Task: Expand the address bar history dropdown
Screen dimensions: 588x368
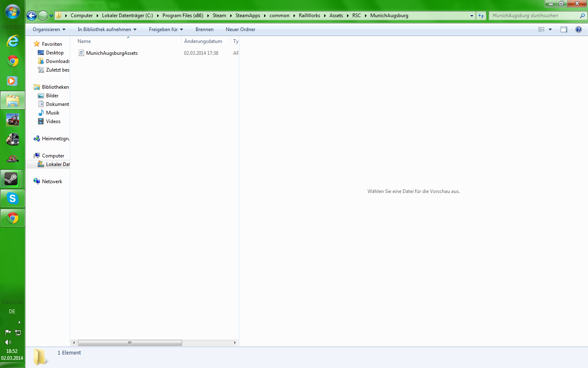Action: click(472, 16)
